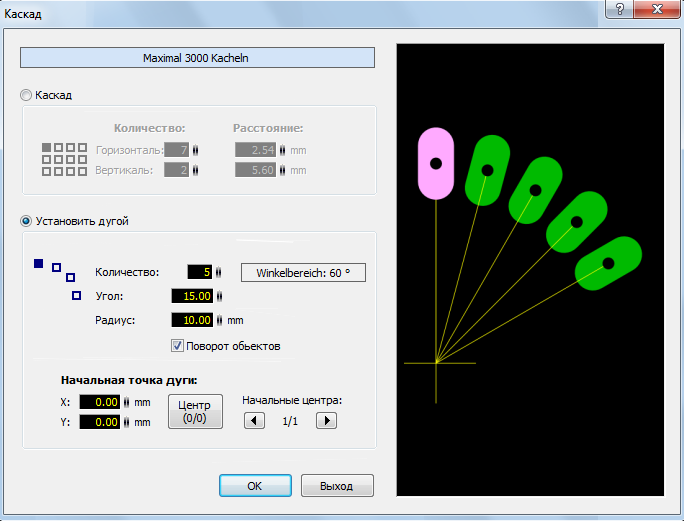Click the Горизонталь count field
Viewport: 686px width, 521px height.
pyautogui.click(x=176, y=150)
